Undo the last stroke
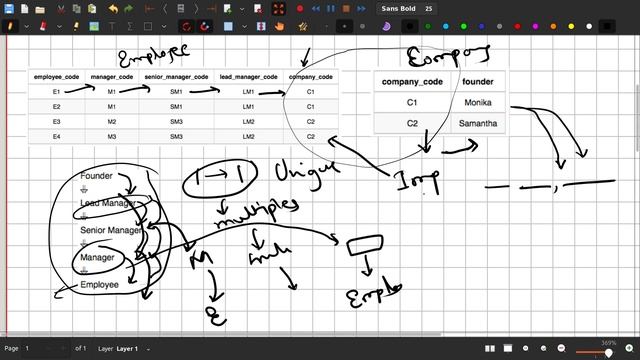 [113, 9]
